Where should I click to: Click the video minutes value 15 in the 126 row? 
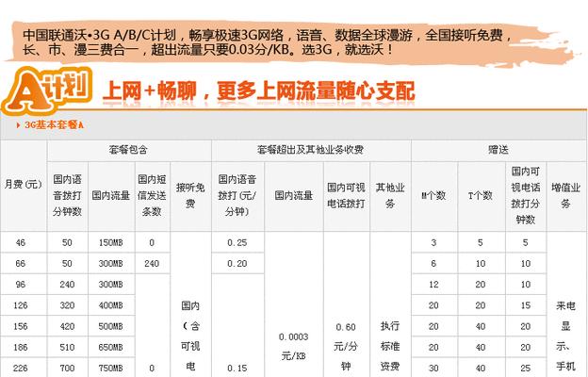[526, 305]
